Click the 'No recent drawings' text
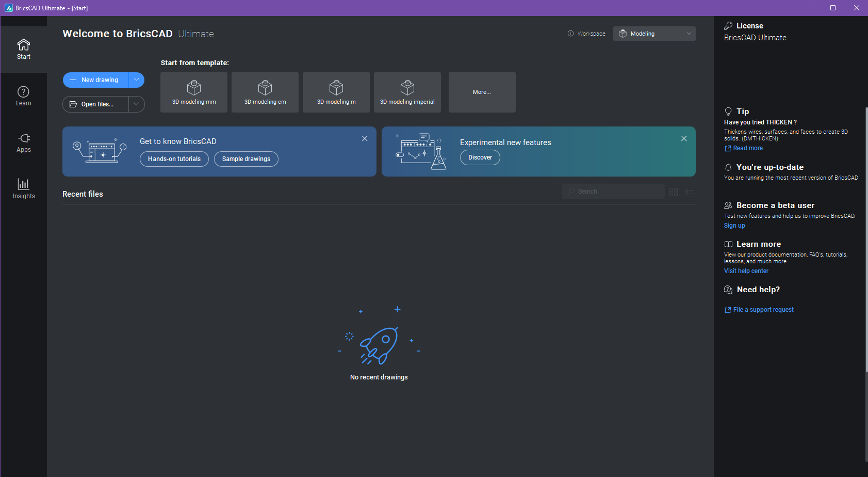 point(379,377)
